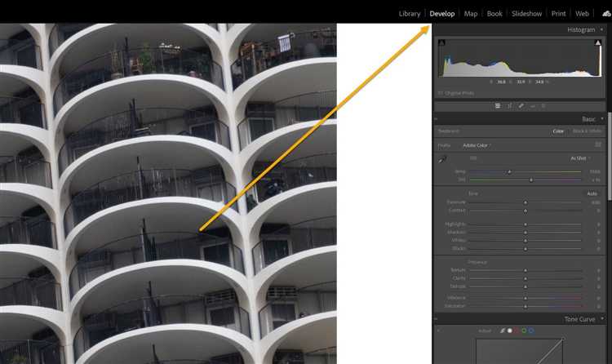612x364 pixels.
Task: Pick the White Balance Selector eyedropper
Action: coord(442,159)
